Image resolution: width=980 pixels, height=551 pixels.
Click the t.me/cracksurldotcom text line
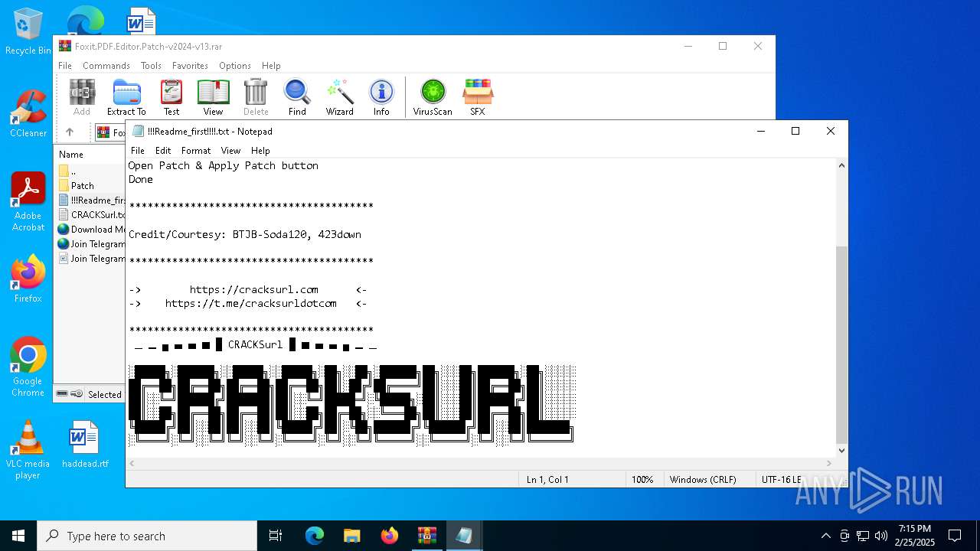coord(250,303)
